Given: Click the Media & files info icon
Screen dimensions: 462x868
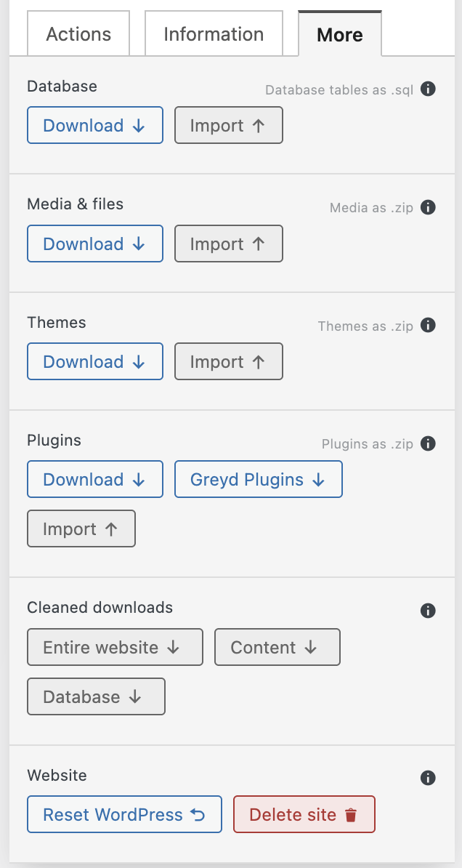Looking at the screenshot, I should [428, 208].
